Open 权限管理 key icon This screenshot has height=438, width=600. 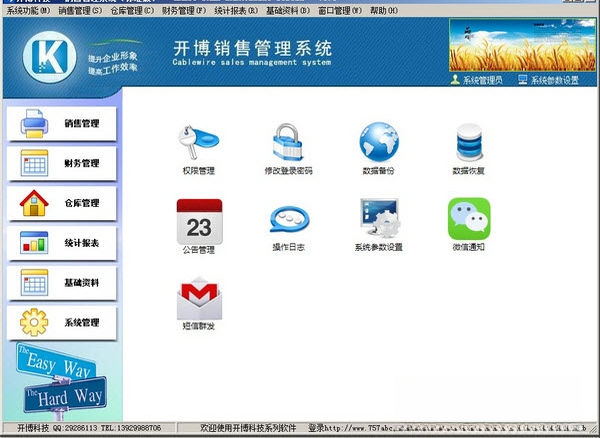199,143
